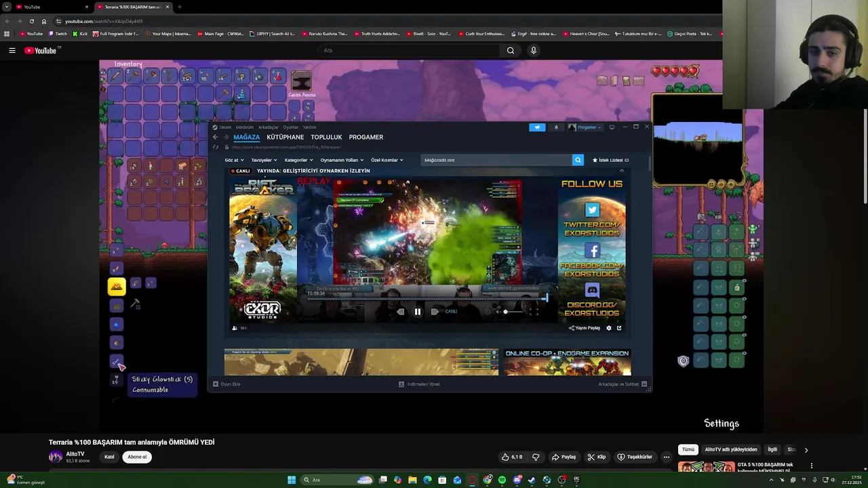Image resolution: width=868 pixels, height=488 pixels.
Task: Adjust the broadcast volume slider
Action: coord(513,312)
